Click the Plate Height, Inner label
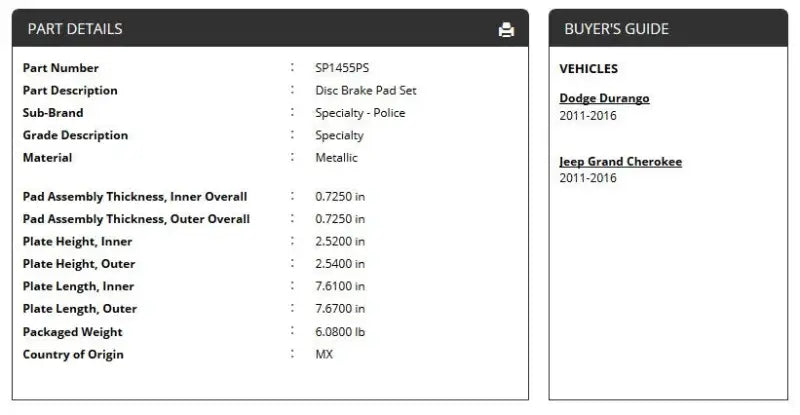Screen dimensions: 800x415 click(77, 242)
